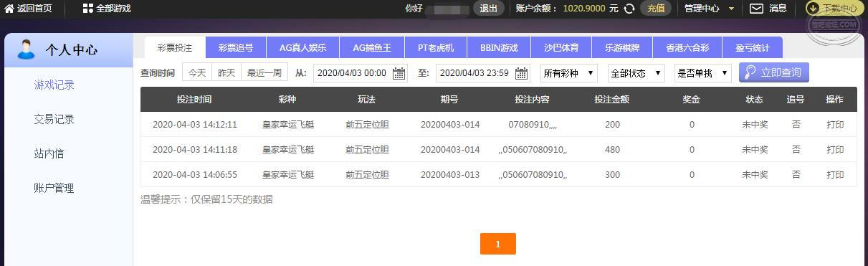
Task: Open the end date calendar icon
Action: (x=521, y=73)
